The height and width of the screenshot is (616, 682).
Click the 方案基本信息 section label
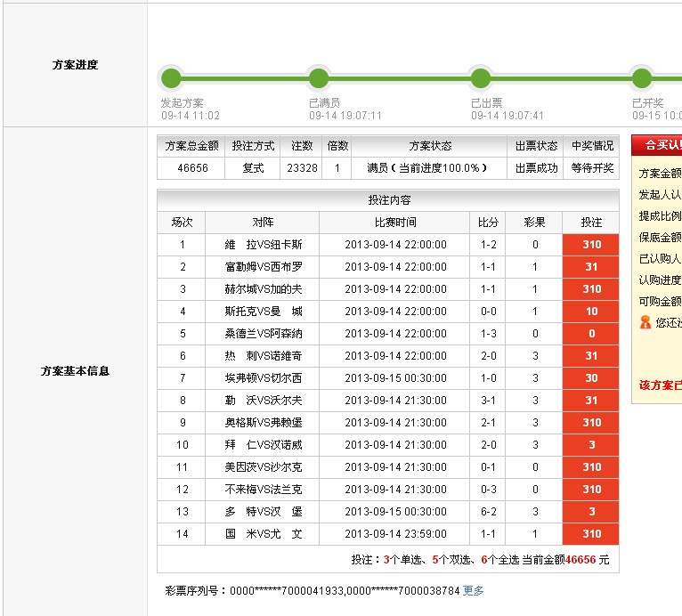coord(75,371)
